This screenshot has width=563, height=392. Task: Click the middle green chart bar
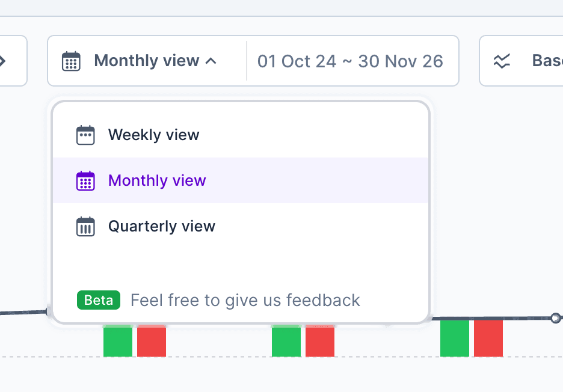[286, 341]
